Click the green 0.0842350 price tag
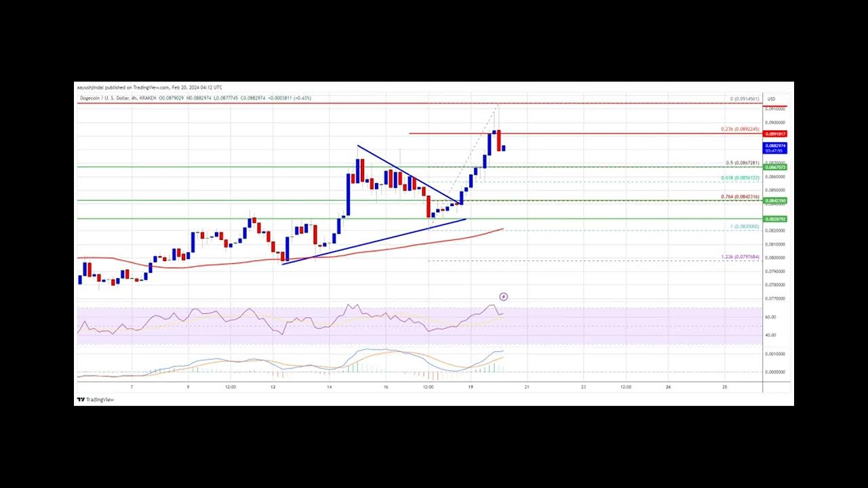 coord(775,201)
